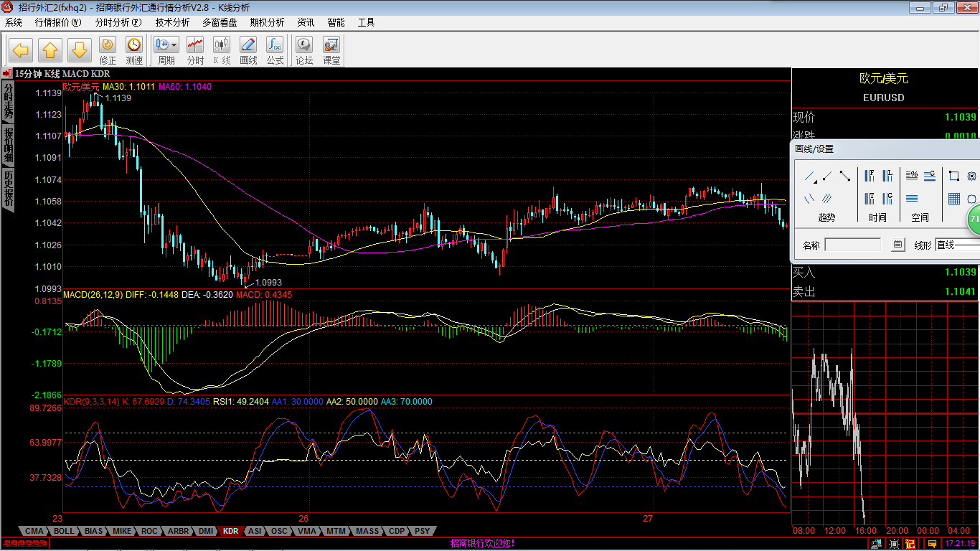The image size is (980, 551).
Task: Open the 线形 line style dropdown
Action: pyautogui.click(x=957, y=245)
